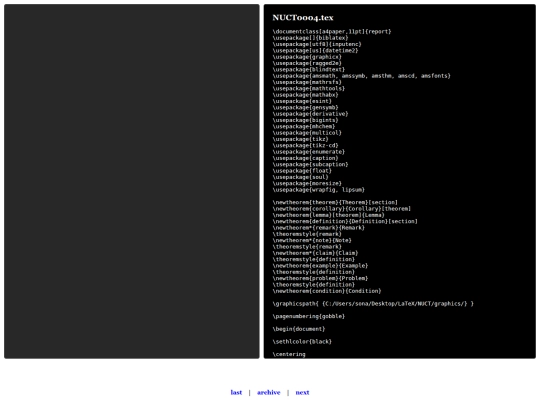Click the \usepackage{float} line

pos(302,171)
